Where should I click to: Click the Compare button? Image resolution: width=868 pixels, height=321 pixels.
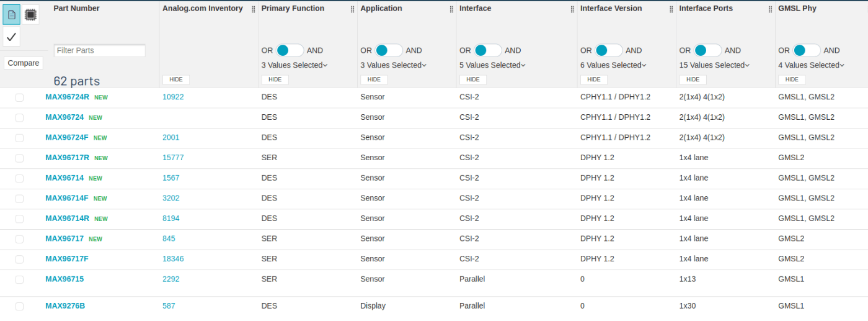point(24,63)
